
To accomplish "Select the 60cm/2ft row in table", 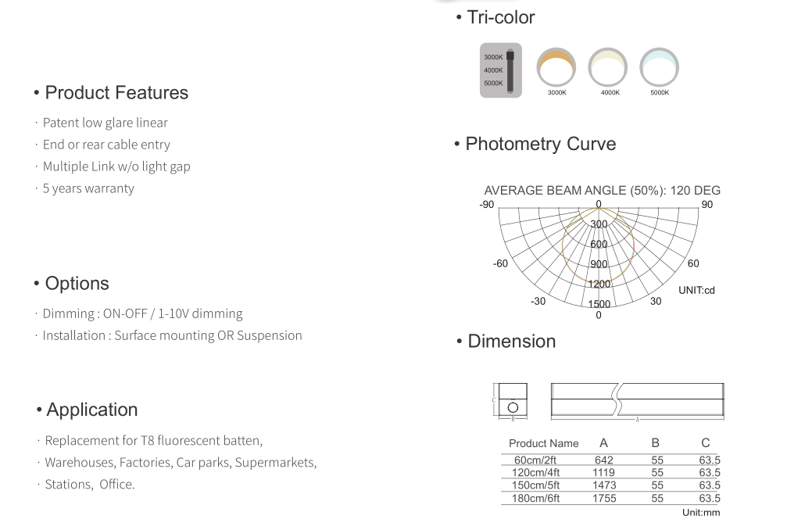I will [x=611, y=460].
